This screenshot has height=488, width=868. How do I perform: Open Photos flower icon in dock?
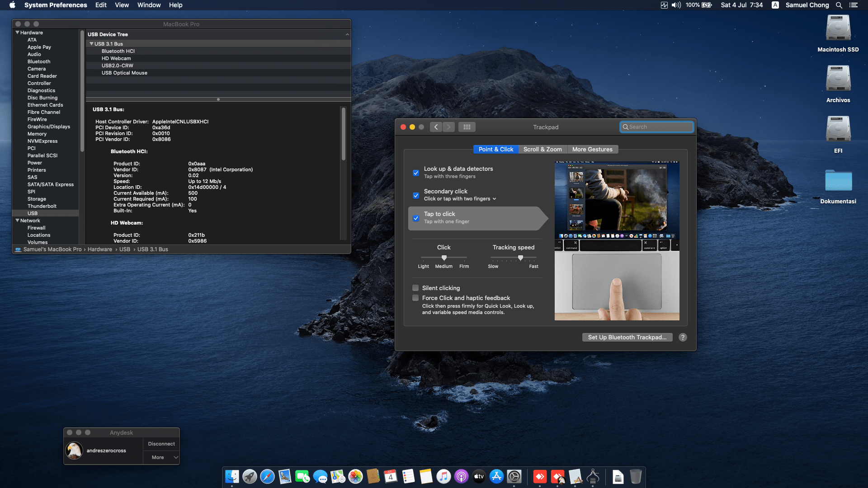pyautogui.click(x=355, y=477)
